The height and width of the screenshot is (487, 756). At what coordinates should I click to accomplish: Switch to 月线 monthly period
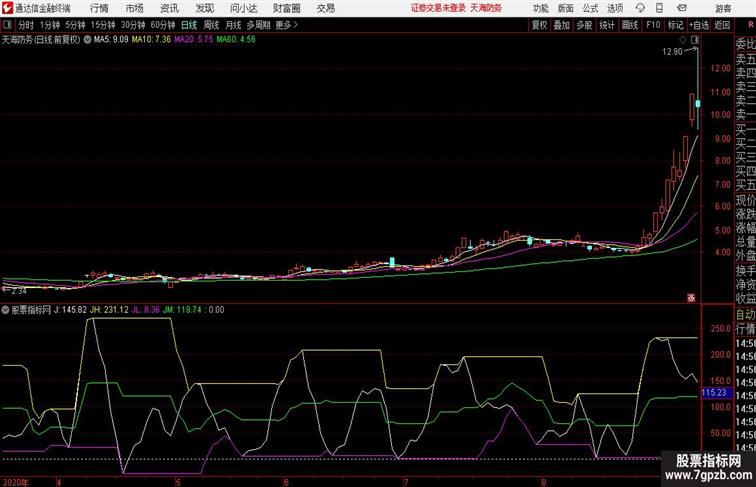233,25
